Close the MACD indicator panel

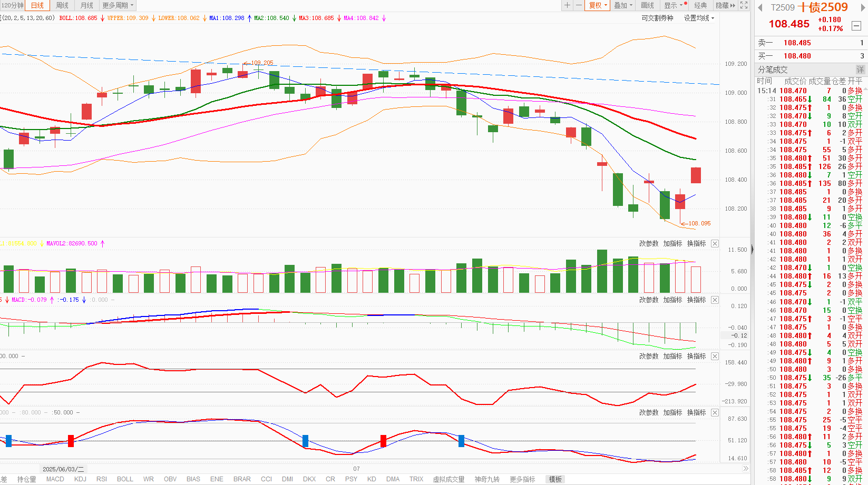[x=715, y=300]
